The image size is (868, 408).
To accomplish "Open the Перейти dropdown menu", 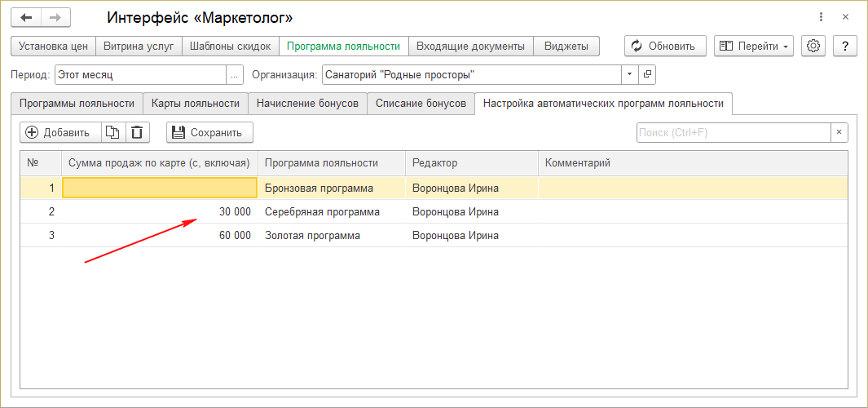I will click(x=754, y=47).
